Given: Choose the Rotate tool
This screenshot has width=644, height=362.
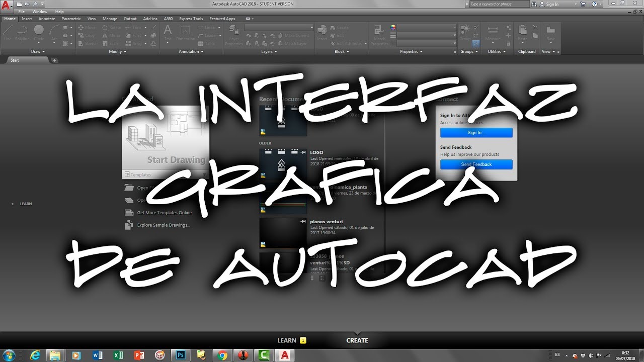Looking at the screenshot, I should pyautogui.click(x=112, y=28).
